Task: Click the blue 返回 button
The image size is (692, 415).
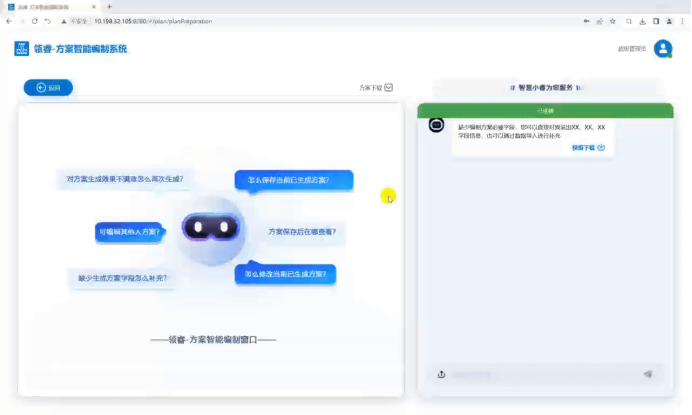Action: 48,88
